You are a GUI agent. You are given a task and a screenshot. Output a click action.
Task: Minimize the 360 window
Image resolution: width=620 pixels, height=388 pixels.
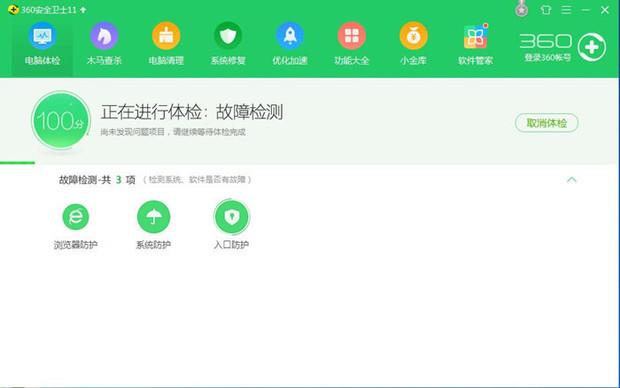[x=586, y=9]
